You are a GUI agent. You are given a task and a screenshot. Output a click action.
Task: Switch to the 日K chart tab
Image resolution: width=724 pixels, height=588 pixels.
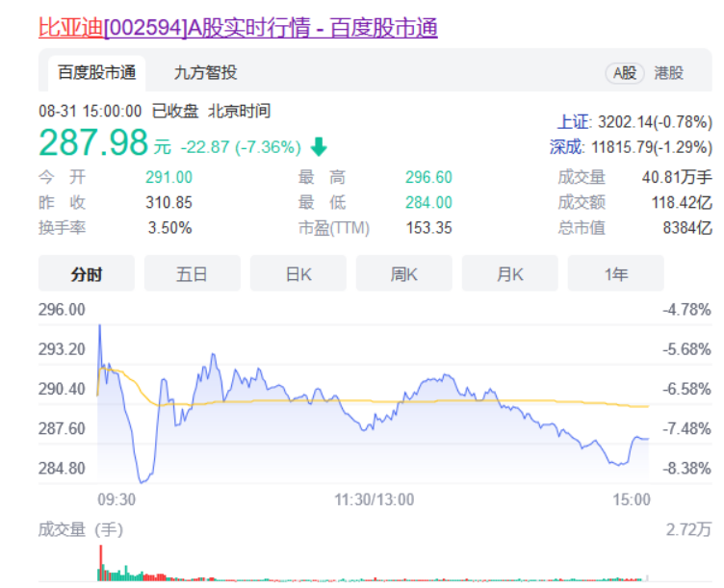pyautogui.click(x=298, y=273)
